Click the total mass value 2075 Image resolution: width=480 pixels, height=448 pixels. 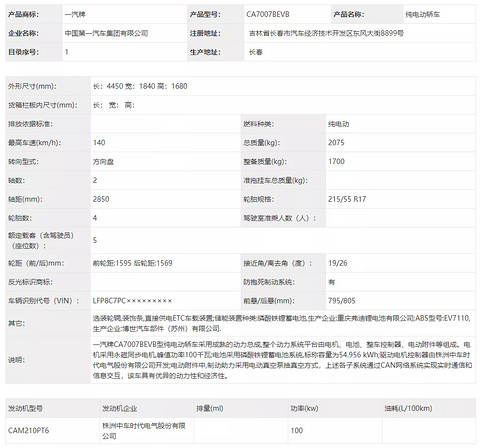click(x=336, y=143)
